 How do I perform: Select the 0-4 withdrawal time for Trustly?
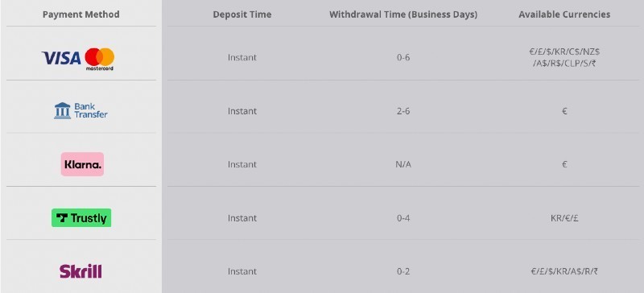(x=403, y=218)
